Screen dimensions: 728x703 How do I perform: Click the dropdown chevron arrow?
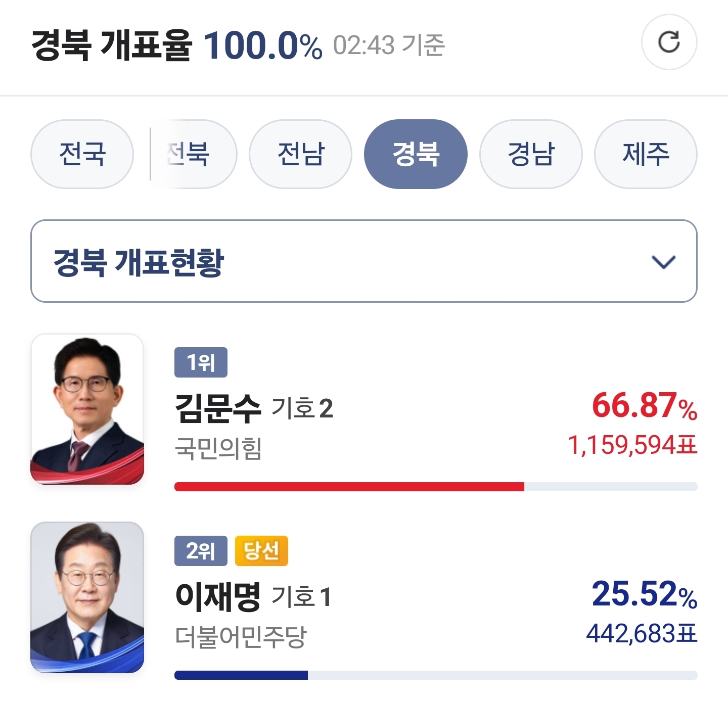663,262
